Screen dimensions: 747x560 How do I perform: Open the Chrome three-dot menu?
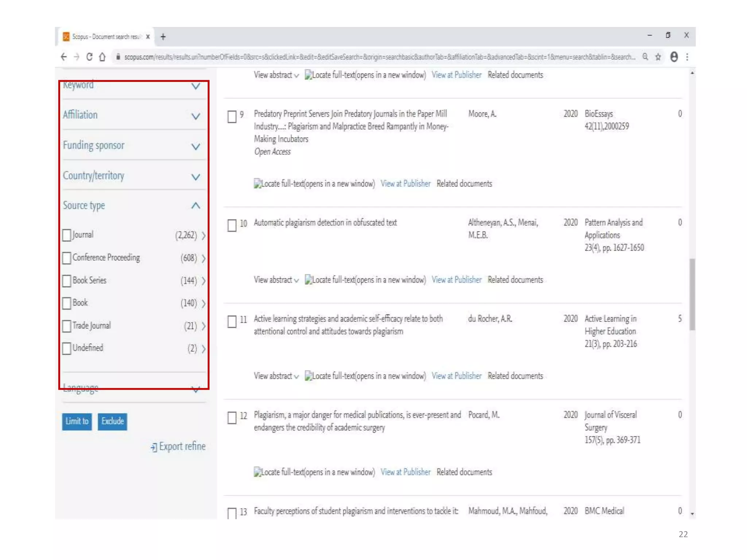pyautogui.click(x=687, y=57)
